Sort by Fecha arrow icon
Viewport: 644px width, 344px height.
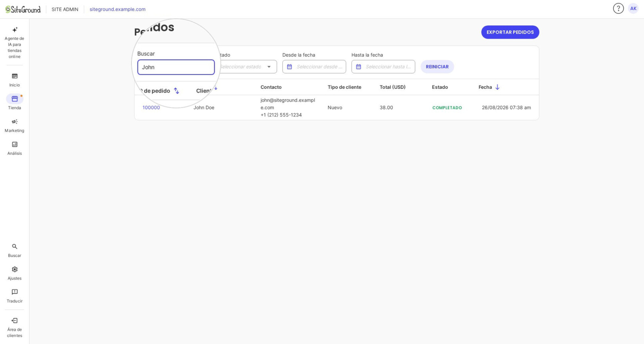point(497,87)
